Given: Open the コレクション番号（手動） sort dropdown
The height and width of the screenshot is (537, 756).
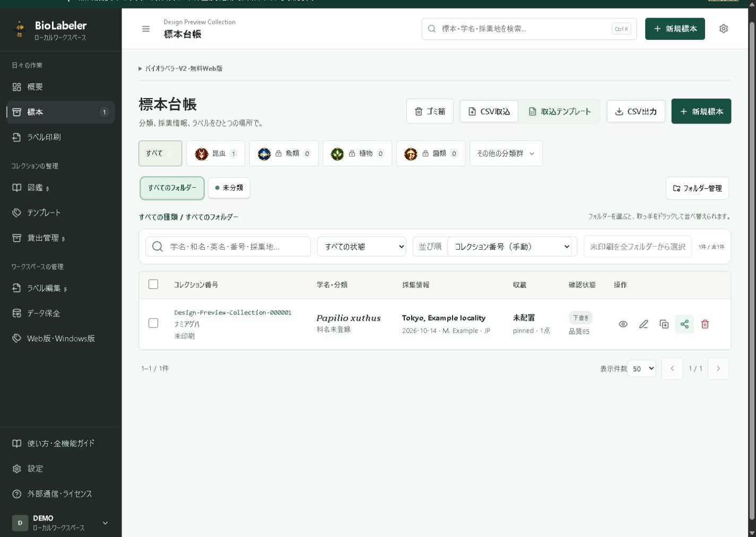Looking at the screenshot, I should coord(509,247).
